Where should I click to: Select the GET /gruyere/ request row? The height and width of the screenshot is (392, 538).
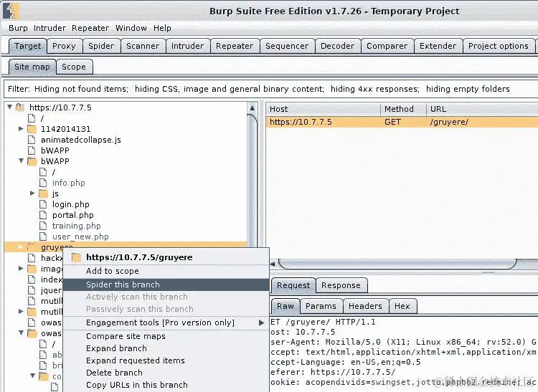tap(402, 122)
